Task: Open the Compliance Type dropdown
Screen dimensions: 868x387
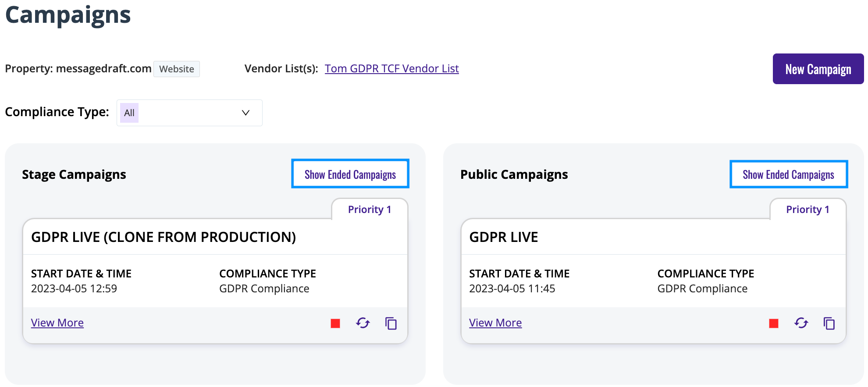Action: click(189, 113)
